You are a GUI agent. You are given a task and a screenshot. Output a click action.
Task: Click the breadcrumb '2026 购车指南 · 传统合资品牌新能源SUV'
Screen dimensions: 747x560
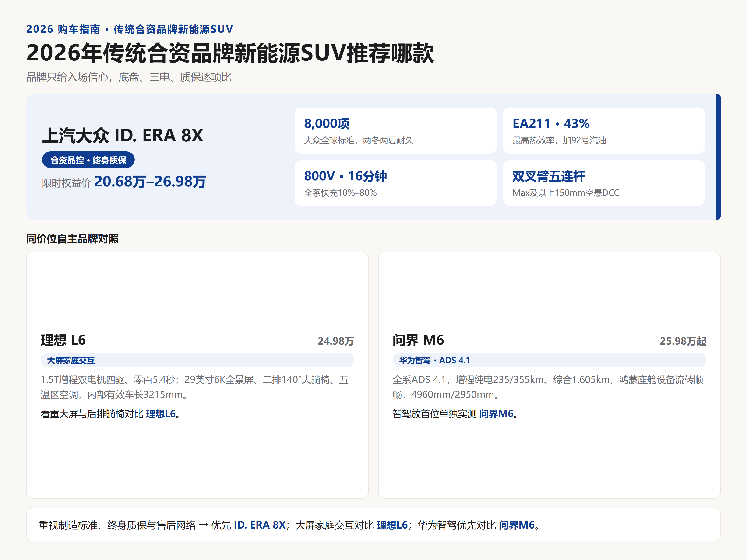click(130, 29)
